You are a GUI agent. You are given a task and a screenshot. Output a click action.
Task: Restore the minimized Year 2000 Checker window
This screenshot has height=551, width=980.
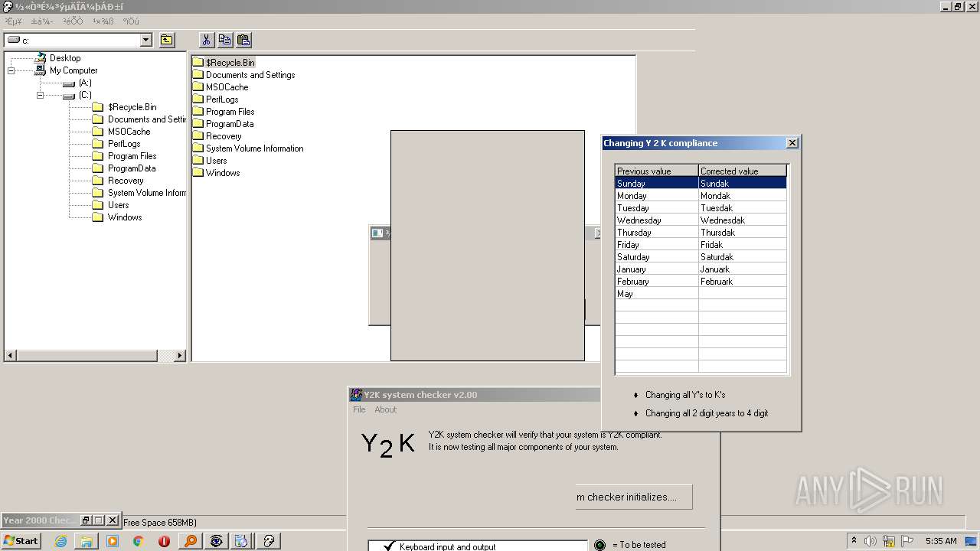[85, 520]
